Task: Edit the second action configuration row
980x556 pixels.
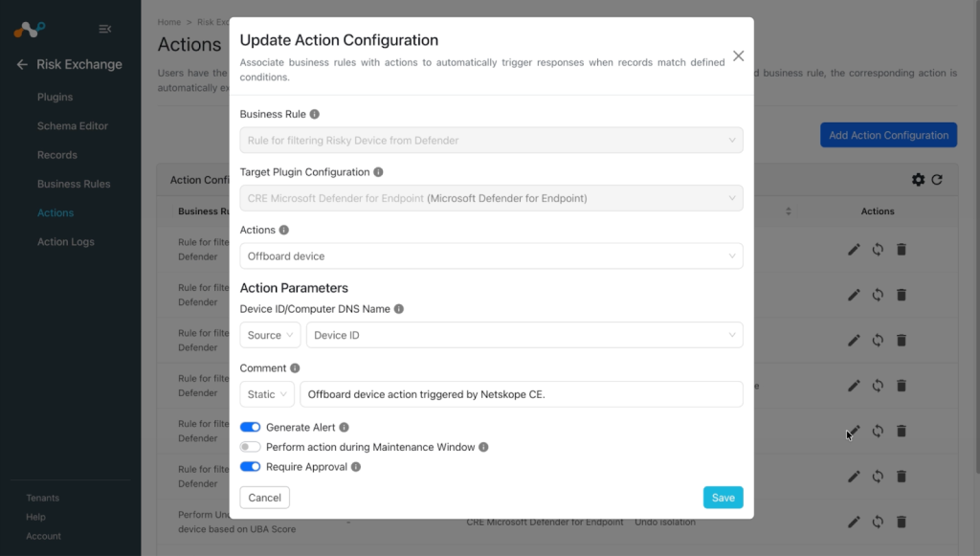Action: click(x=854, y=295)
